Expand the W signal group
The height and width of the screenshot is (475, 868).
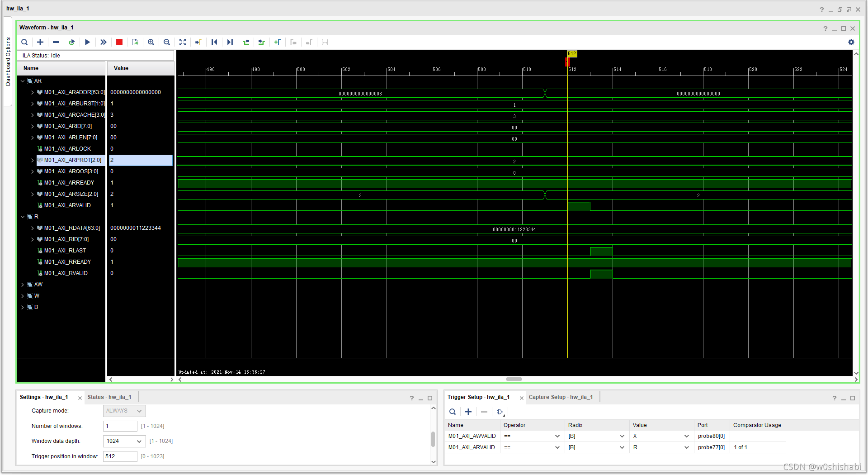[23, 296]
